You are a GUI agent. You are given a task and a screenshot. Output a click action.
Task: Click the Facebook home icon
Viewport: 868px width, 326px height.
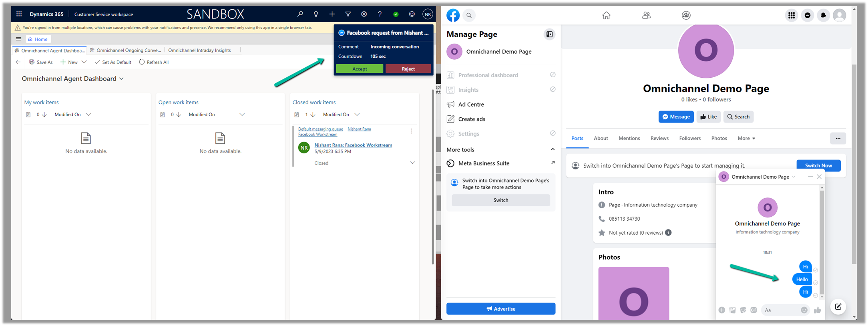[x=606, y=15]
